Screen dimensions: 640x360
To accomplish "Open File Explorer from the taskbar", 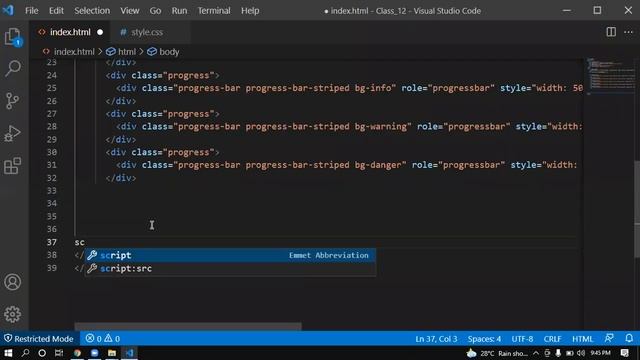I will click(112, 353).
